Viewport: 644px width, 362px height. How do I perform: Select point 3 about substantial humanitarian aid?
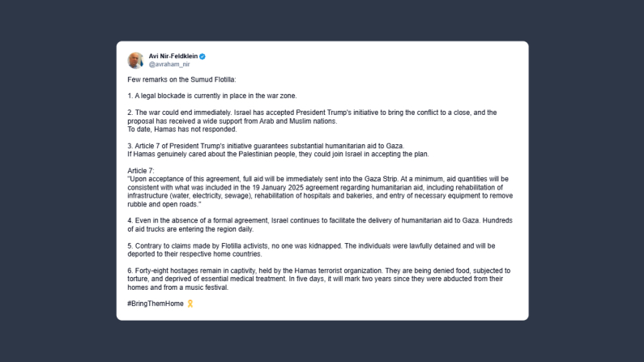point(266,146)
